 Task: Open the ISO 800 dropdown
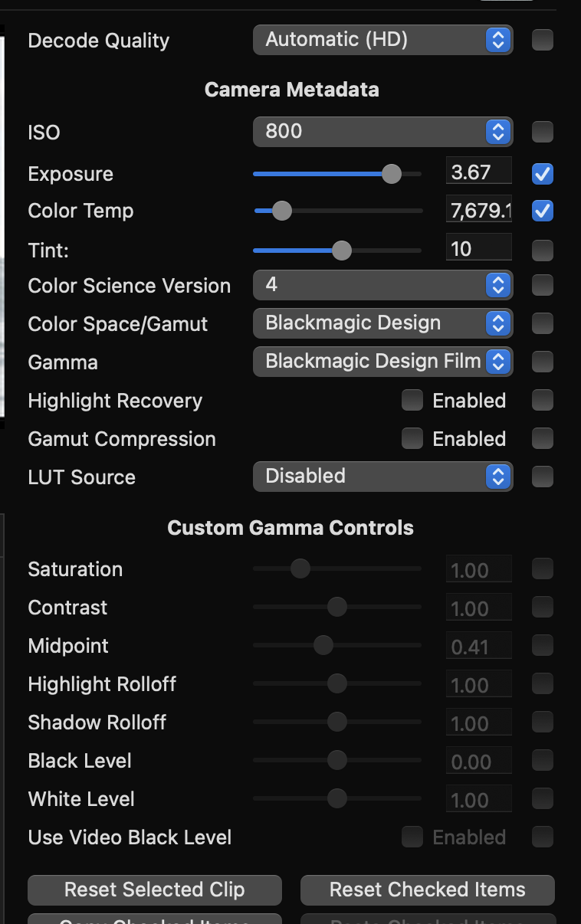(x=382, y=132)
